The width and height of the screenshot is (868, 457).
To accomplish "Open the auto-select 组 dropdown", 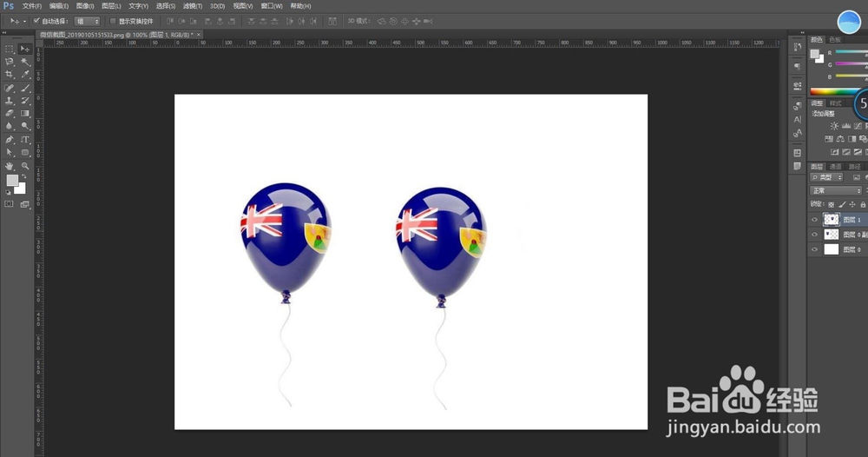I will pyautogui.click(x=87, y=21).
